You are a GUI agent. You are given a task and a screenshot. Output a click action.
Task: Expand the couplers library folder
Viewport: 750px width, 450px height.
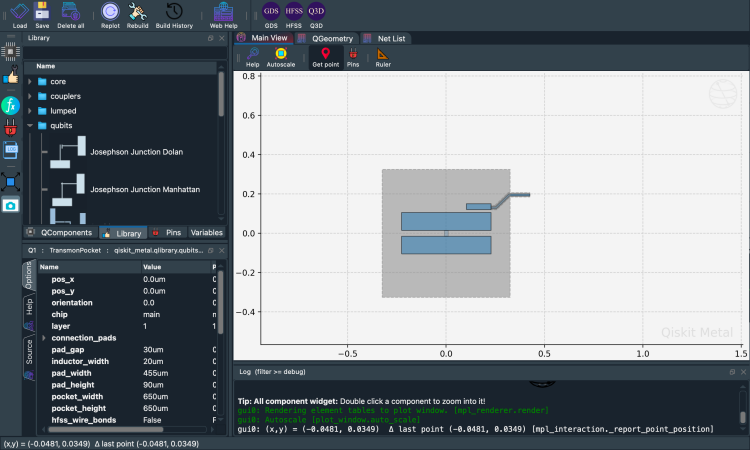click(30, 96)
